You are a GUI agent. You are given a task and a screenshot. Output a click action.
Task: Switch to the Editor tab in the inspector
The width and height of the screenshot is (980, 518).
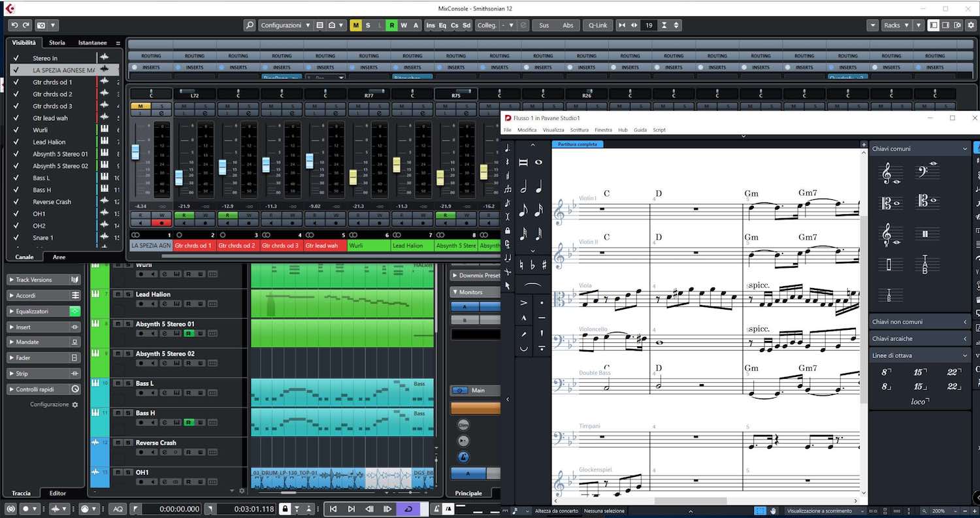(x=58, y=493)
